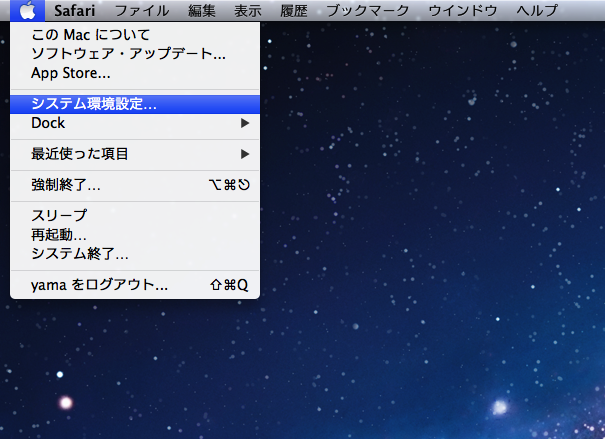Open the ファイル menu
Image resolution: width=605 pixels, height=439 pixels.
point(142,10)
